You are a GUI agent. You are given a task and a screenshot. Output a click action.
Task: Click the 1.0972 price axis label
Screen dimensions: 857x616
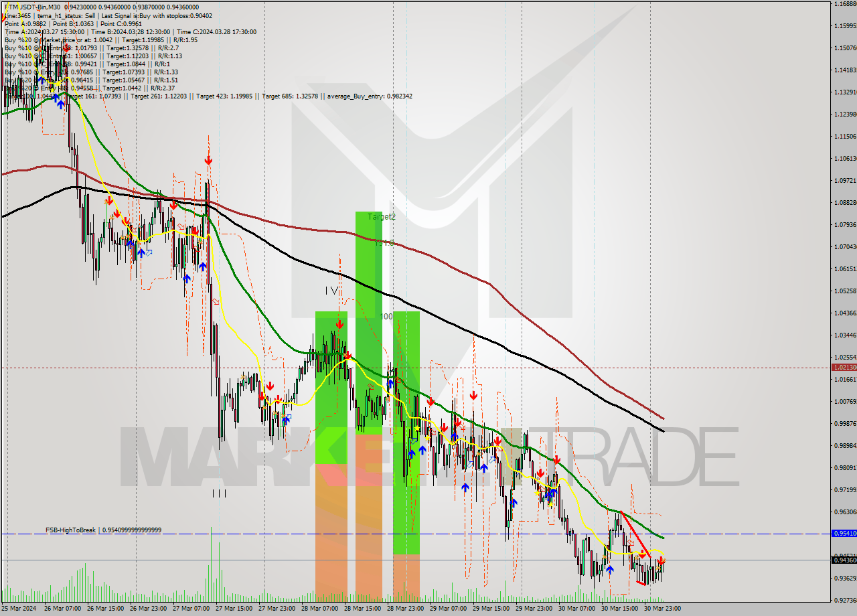[x=845, y=180]
